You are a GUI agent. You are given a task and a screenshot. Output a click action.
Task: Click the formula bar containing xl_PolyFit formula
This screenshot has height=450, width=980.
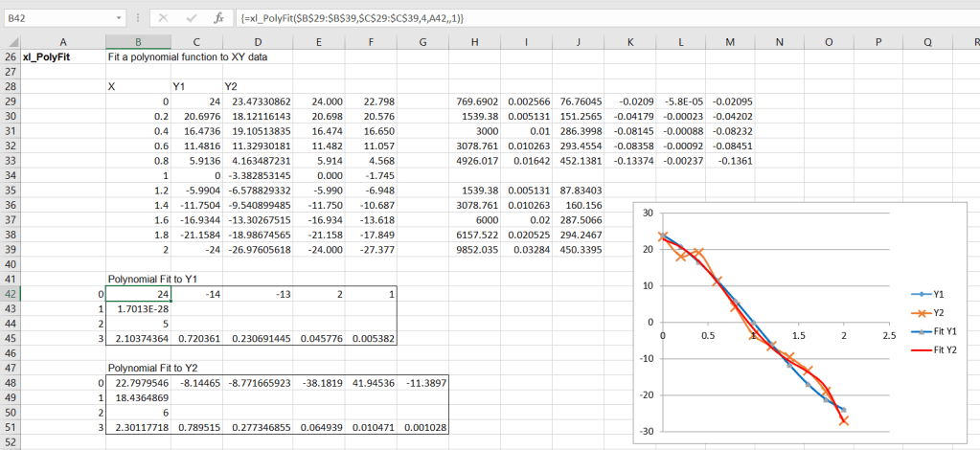tap(606, 19)
